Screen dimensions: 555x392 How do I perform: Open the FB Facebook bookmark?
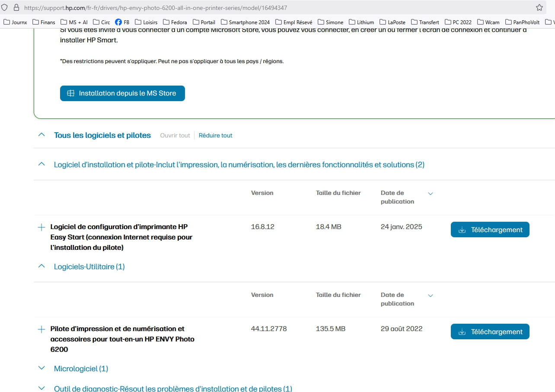(x=122, y=22)
